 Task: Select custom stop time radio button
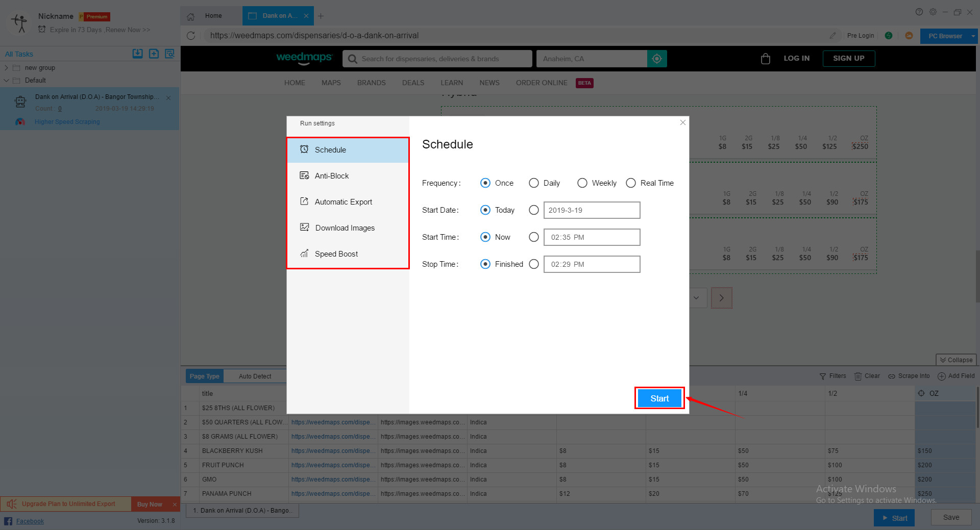point(534,264)
